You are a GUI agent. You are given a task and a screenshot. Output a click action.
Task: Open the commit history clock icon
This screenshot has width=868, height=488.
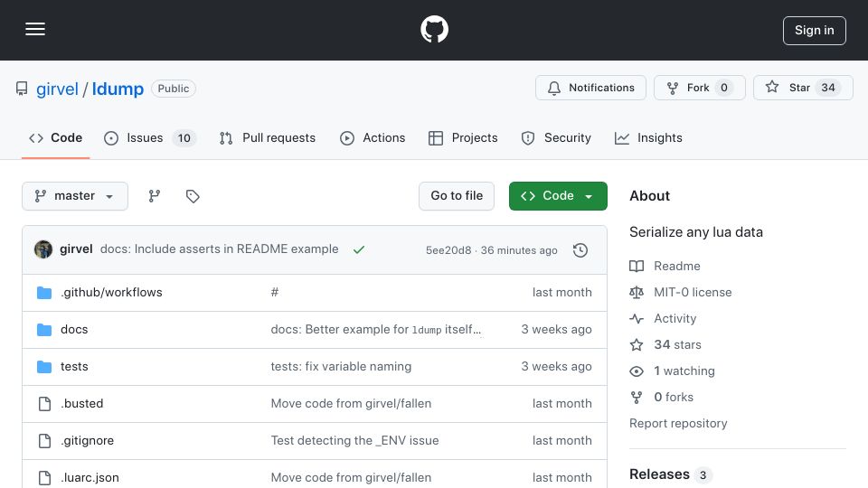point(580,250)
